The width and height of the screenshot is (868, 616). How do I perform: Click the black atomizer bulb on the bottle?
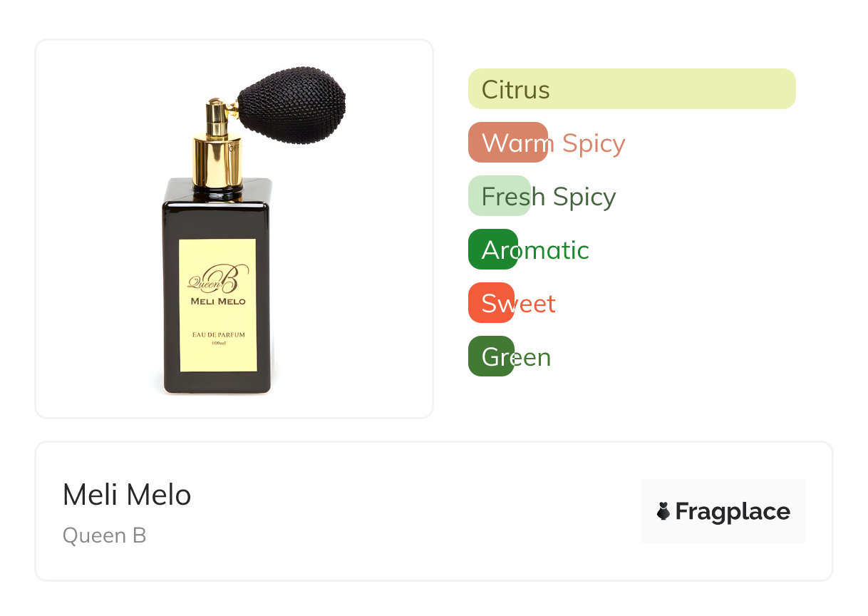coord(292,104)
